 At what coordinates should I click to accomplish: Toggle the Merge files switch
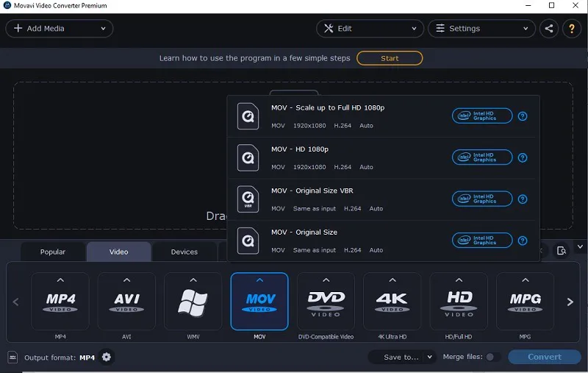tap(492, 357)
